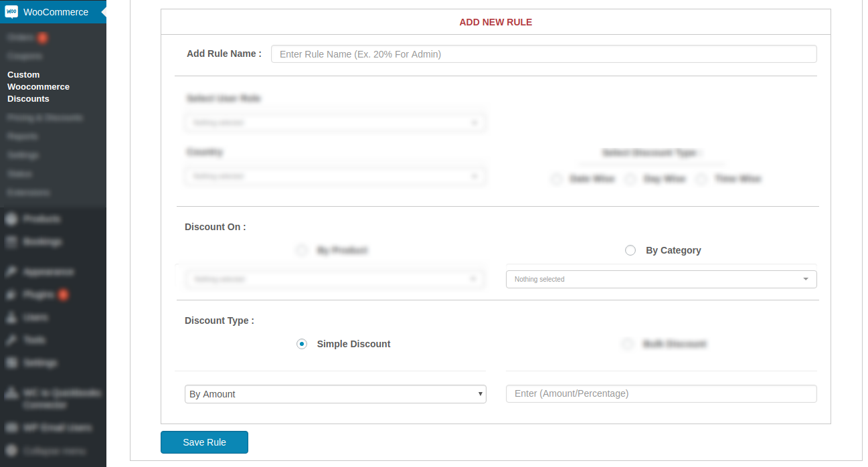Click the Add Rule Name text field

click(x=543, y=54)
